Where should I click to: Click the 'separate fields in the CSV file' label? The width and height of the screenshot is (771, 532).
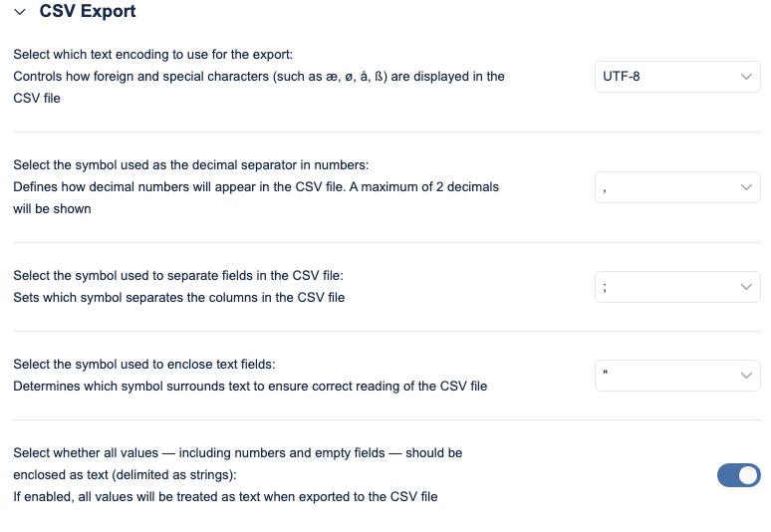pyautogui.click(x=178, y=275)
